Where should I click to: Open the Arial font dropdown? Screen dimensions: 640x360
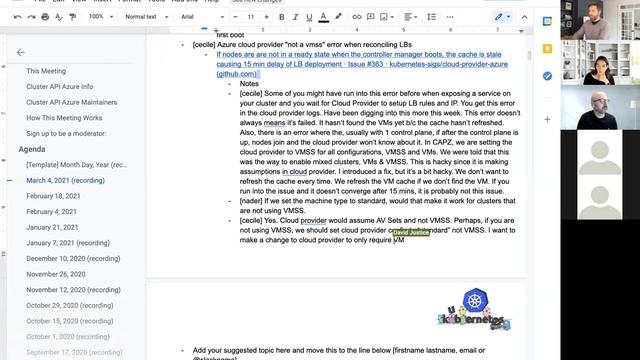click(x=202, y=17)
